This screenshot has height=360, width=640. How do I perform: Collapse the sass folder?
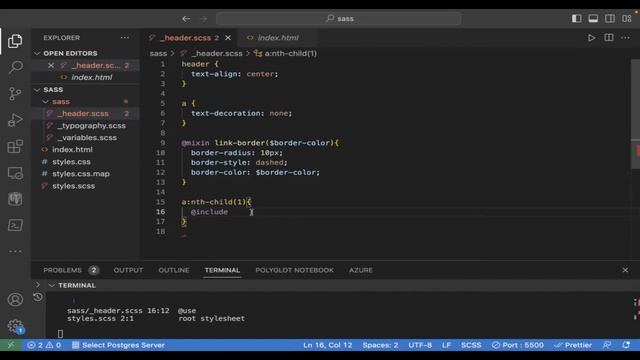(45, 102)
